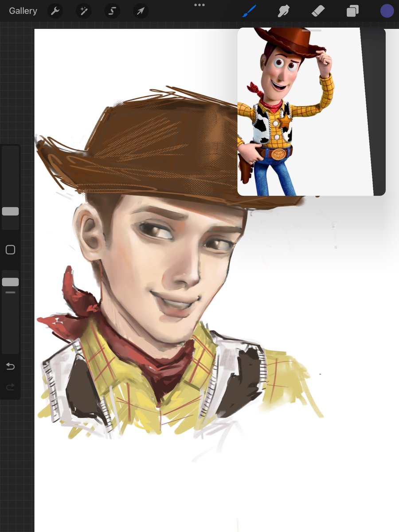The image size is (399, 532).
Task: Tap the square modify button in sidebar
Action: pyautogui.click(x=10, y=250)
